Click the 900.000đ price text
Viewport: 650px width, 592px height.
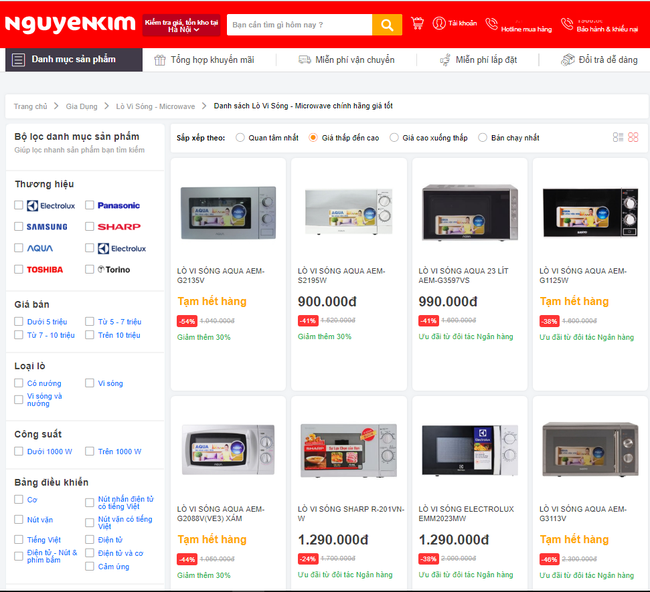[x=327, y=301]
